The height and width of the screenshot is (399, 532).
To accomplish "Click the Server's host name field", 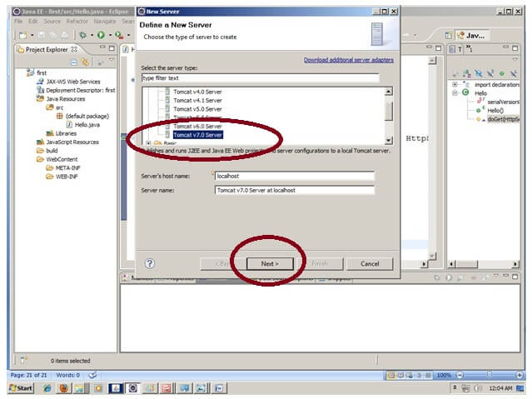I will [295, 176].
